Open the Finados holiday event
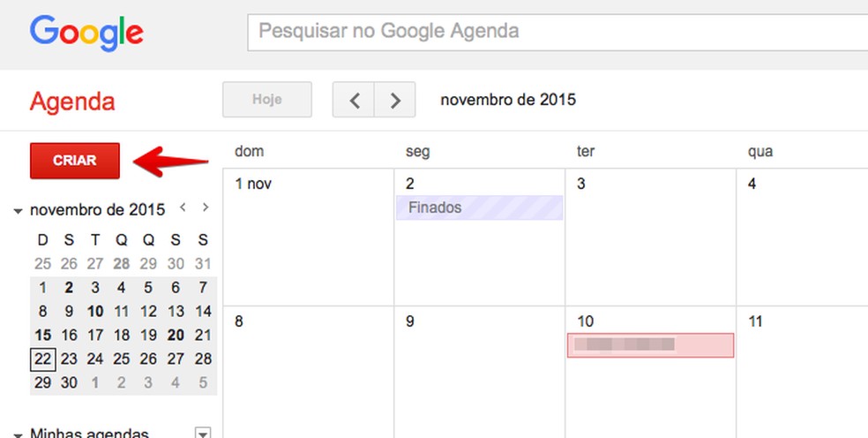The height and width of the screenshot is (438, 868). [479, 208]
